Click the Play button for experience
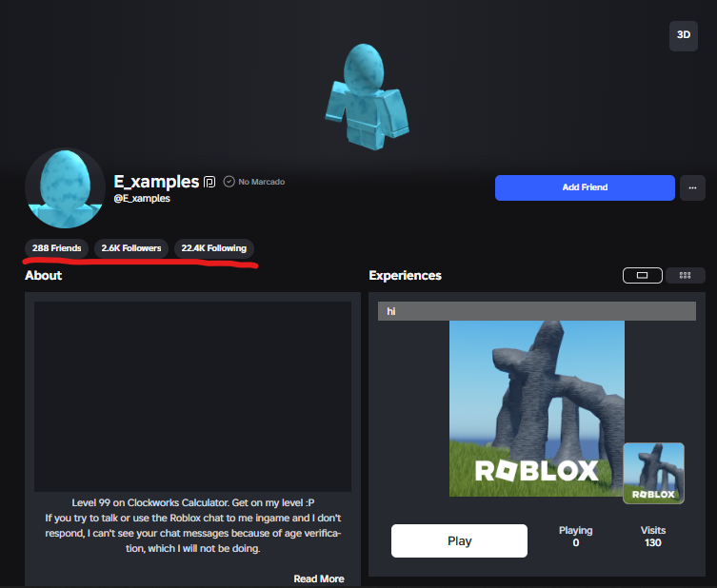This screenshot has height=588, width=717. tap(459, 541)
